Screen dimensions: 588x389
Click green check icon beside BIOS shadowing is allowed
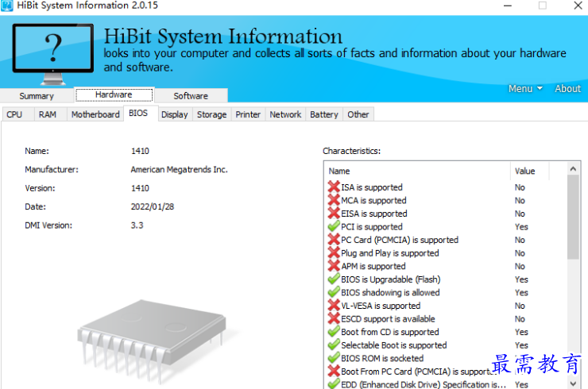pos(334,292)
